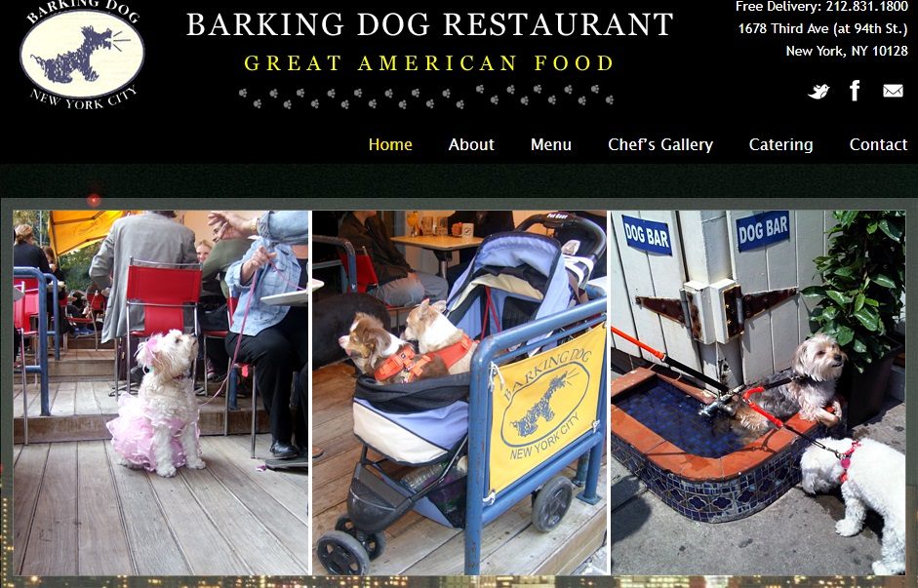Open the About page
The height and width of the screenshot is (588, 918).
click(471, 144)
